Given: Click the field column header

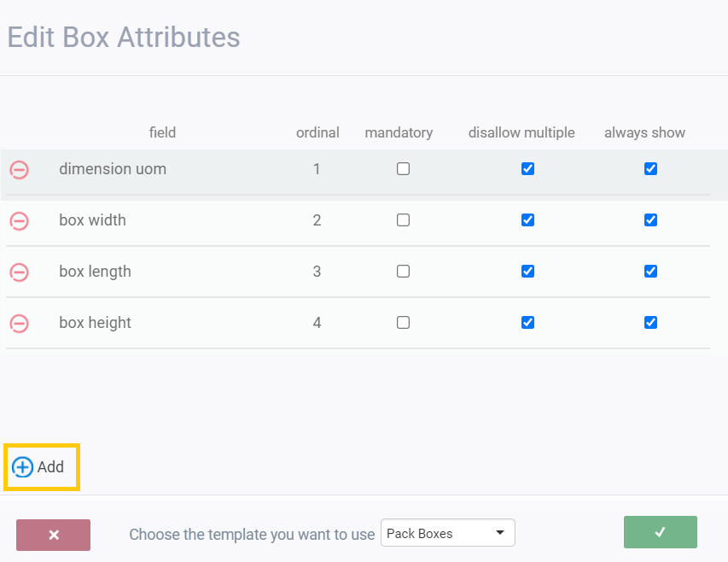Looking at the screenshot, I should pos(162,132).
